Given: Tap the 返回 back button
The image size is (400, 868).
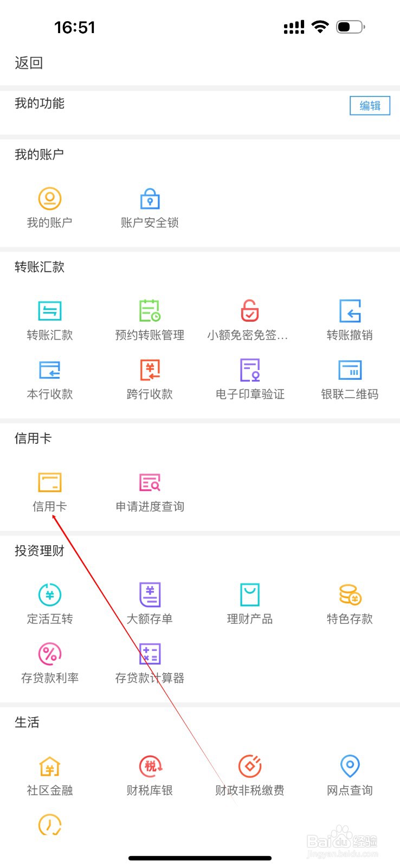Looking at the screenshot, I should click(x=29, y=63).
